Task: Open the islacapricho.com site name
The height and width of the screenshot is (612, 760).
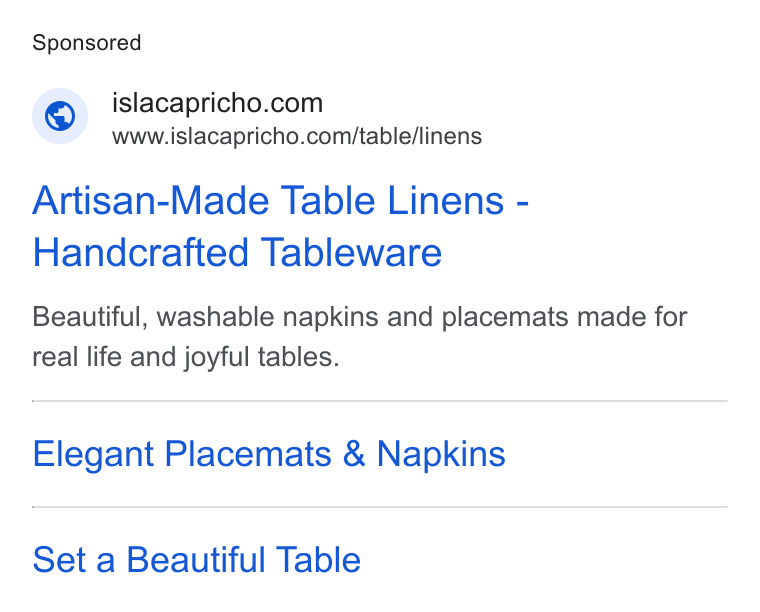Action: (218, 103)
